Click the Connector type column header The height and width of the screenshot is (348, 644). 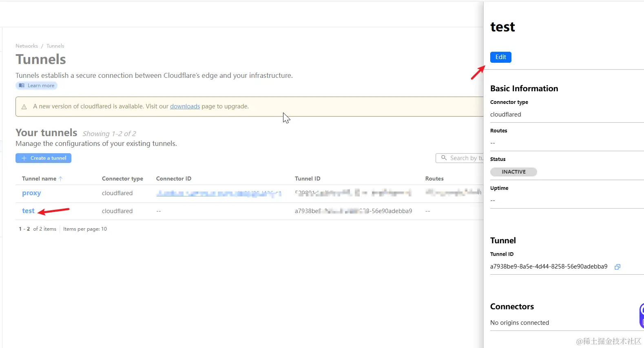(122, 178)
